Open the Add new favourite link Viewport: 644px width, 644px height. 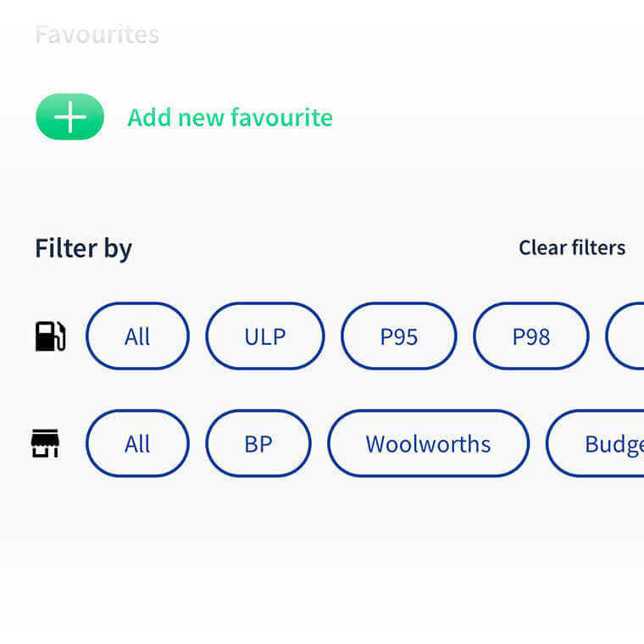230,117
